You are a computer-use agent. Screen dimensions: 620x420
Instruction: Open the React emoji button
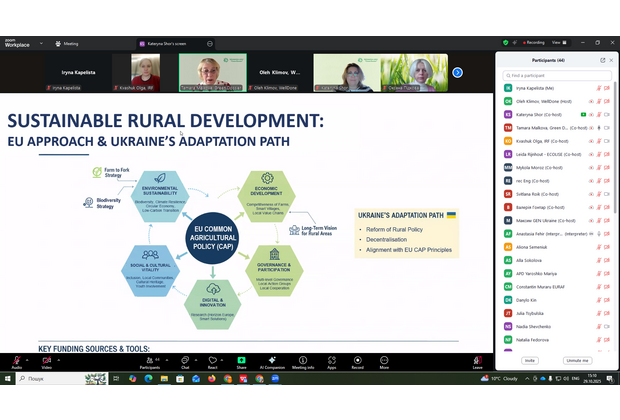coord(213,361)
